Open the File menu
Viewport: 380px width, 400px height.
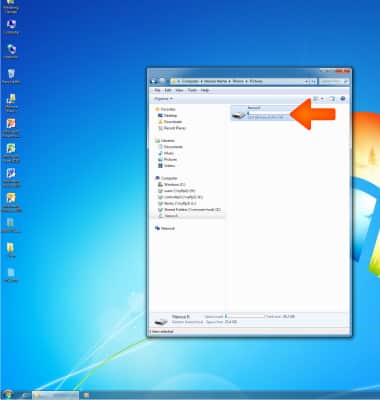point(157,90)
